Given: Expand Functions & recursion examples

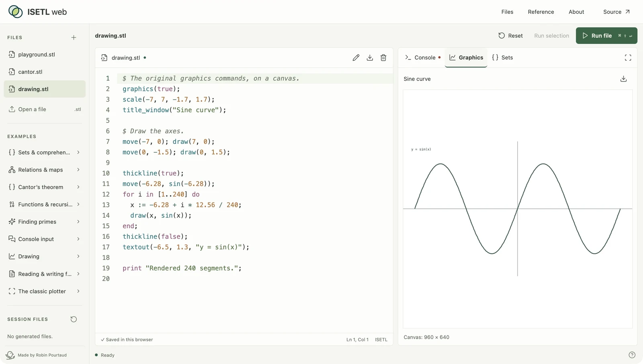Looking at the screenshot, I should [45, 204].
